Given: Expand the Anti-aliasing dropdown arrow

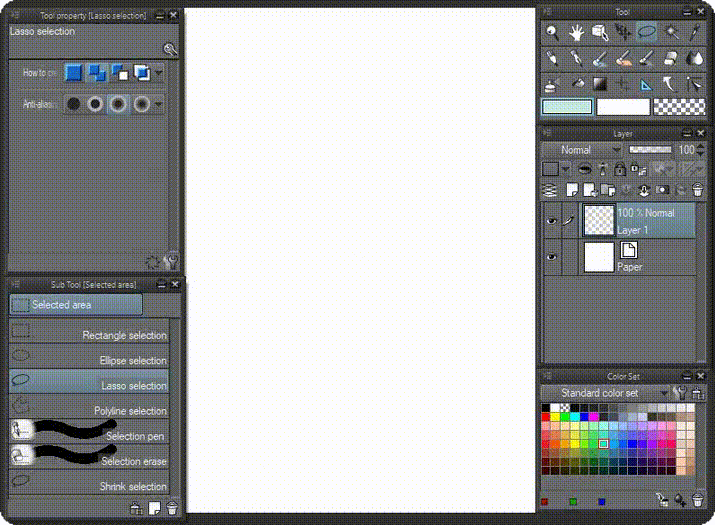Looking at the screenshot, I should pos(158,104).
